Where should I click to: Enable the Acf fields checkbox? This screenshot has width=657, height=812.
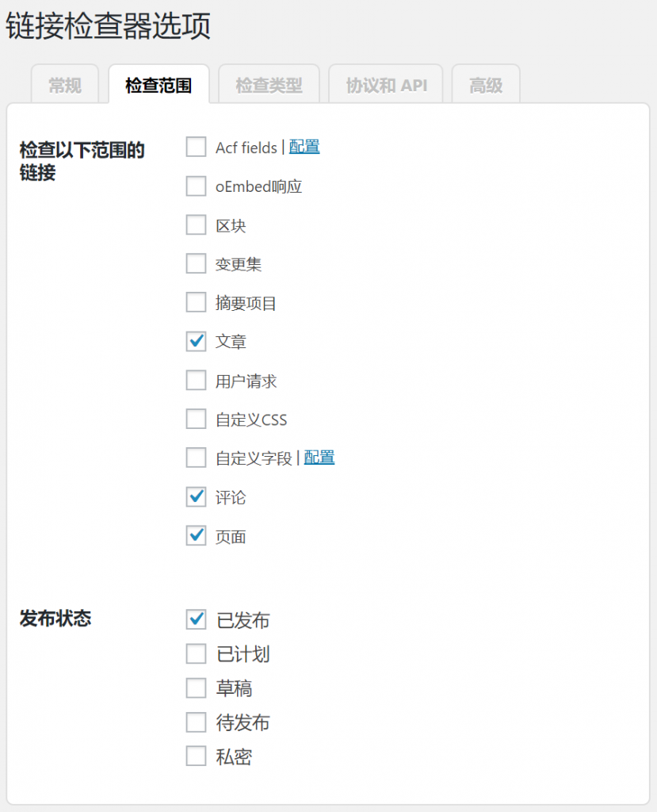point(196,147)
